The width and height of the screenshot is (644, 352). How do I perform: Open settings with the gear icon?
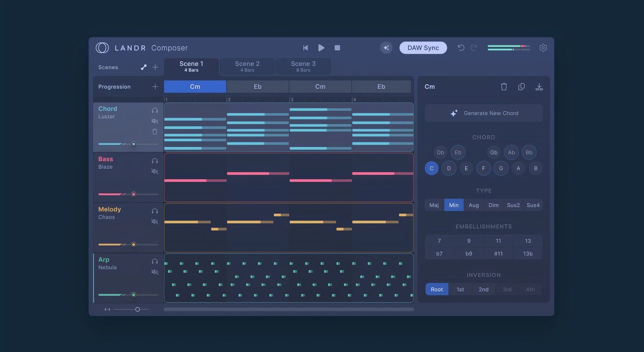(543, 48)
